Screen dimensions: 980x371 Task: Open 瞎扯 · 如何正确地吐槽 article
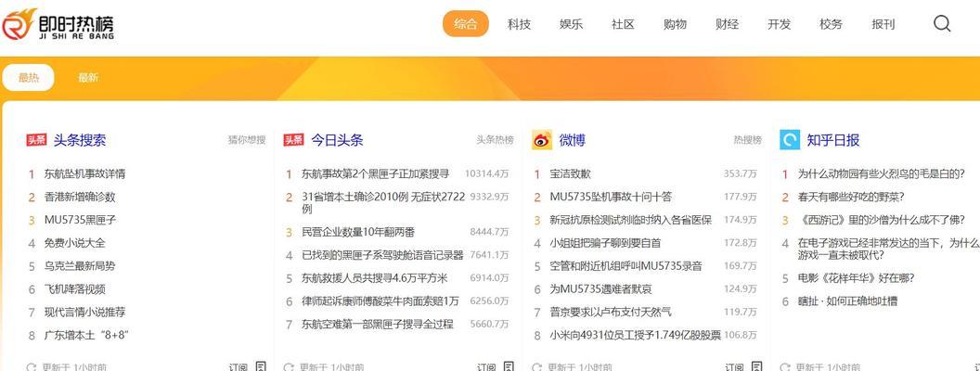tap(847, 301)
